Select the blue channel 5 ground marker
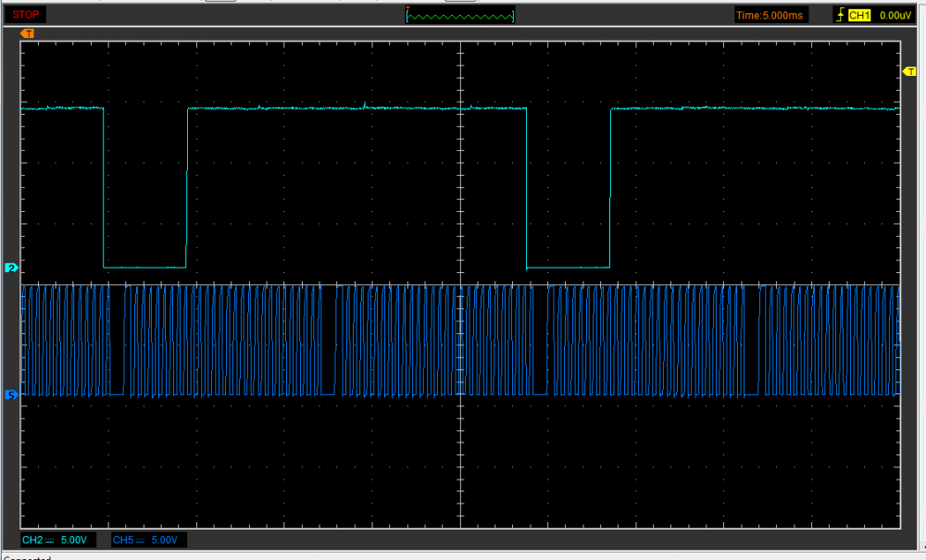Image resolution: width=926 pixels, height=560 pixels. coord(12,395)
